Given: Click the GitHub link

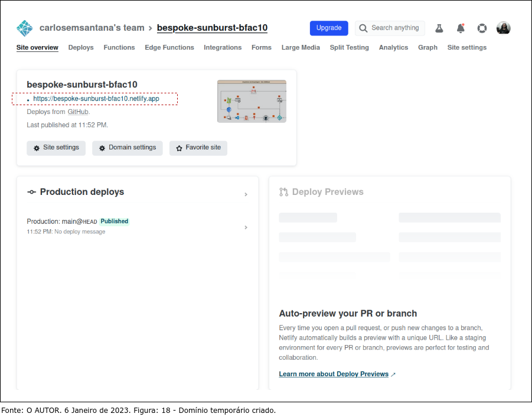Looking at the screenshot, I should (78, 112).
